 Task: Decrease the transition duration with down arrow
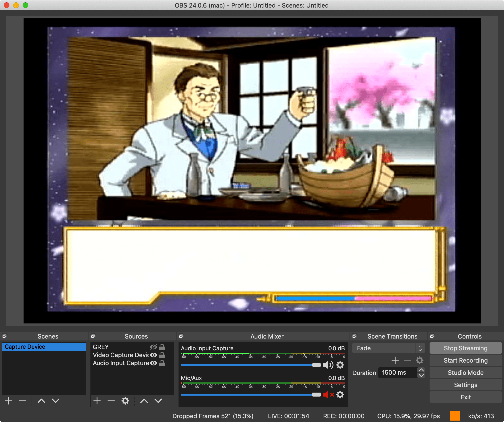[421, 375]
